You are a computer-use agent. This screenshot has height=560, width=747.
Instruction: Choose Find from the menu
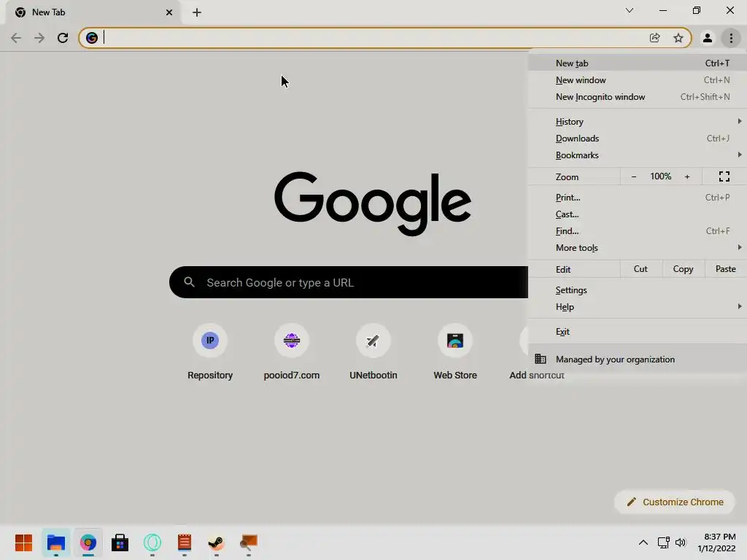pos(638,231)
